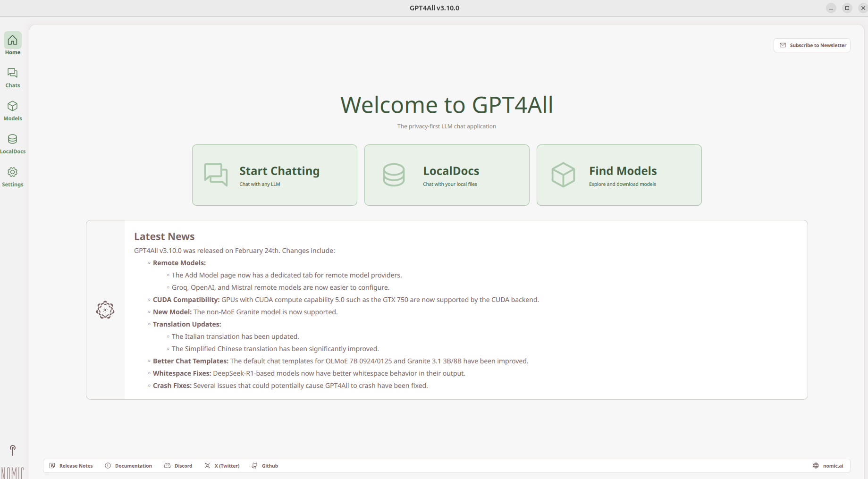
Task: Open the LocalDocs card on the home page
Action: (x=447, y=175)
